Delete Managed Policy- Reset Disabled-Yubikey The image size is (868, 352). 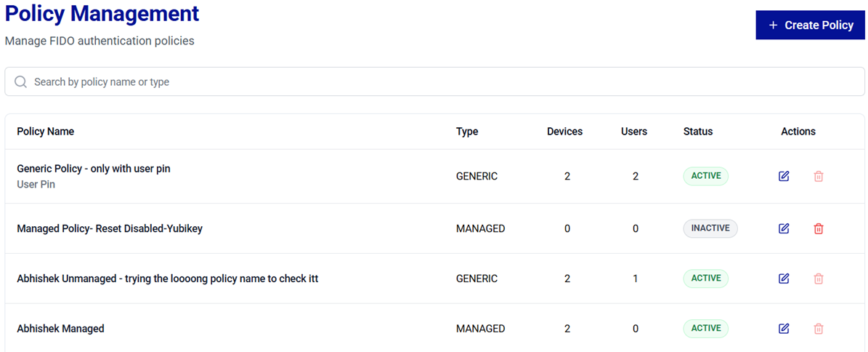[x=819, y=228]
